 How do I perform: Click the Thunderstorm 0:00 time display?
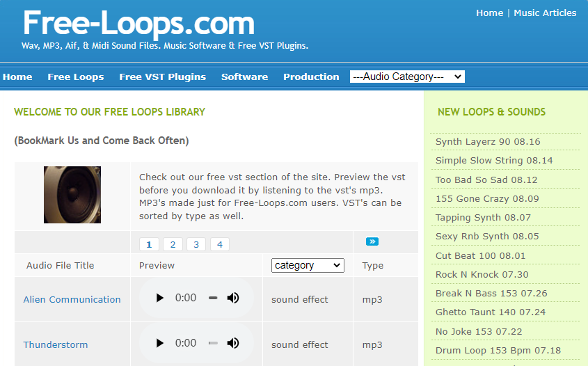tap(186, 343)
